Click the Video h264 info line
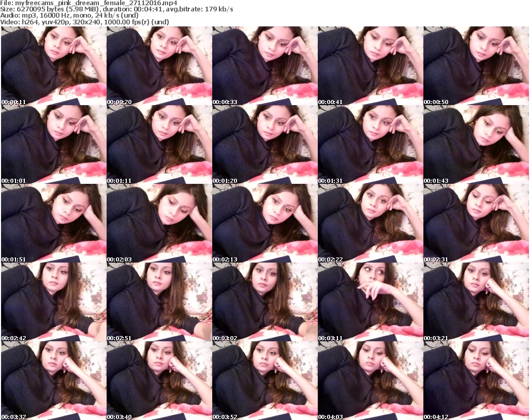Viewport: 530px width, 420px height. pos(85,22)
